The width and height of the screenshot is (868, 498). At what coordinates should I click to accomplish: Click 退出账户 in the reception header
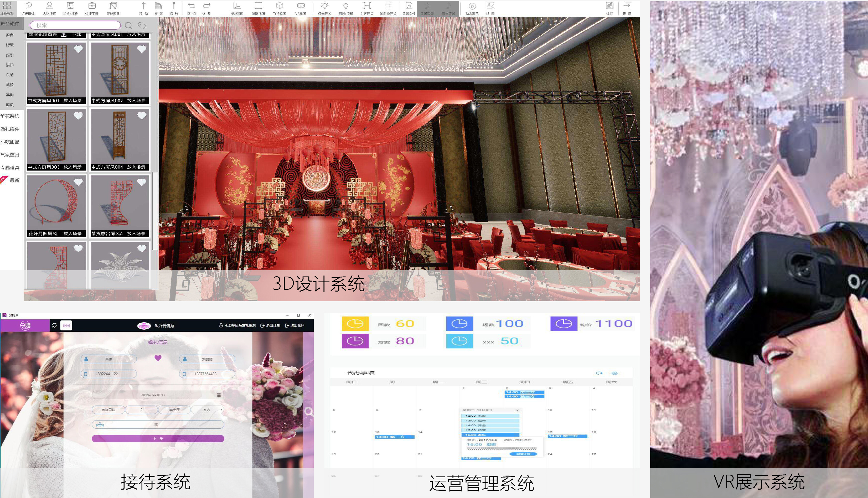click(x=294, y=325)
